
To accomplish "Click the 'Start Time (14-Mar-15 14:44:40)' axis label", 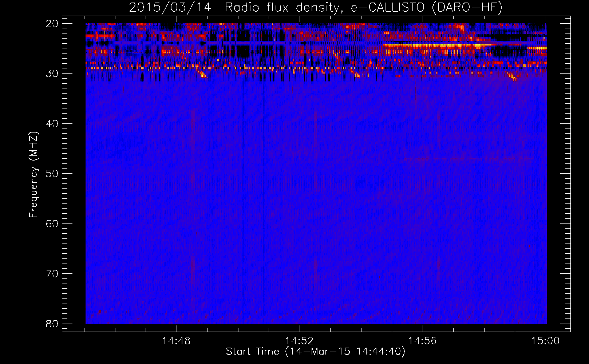I will tap(316, 352).
